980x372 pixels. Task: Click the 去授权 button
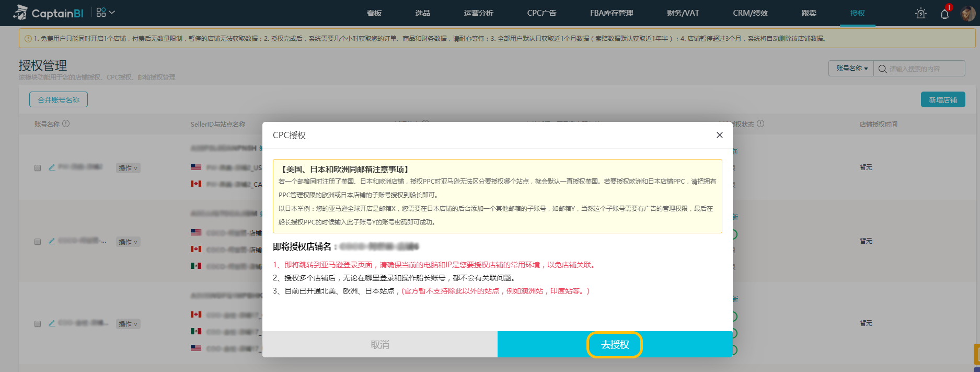pyautogui.click(x=615, y=344)
